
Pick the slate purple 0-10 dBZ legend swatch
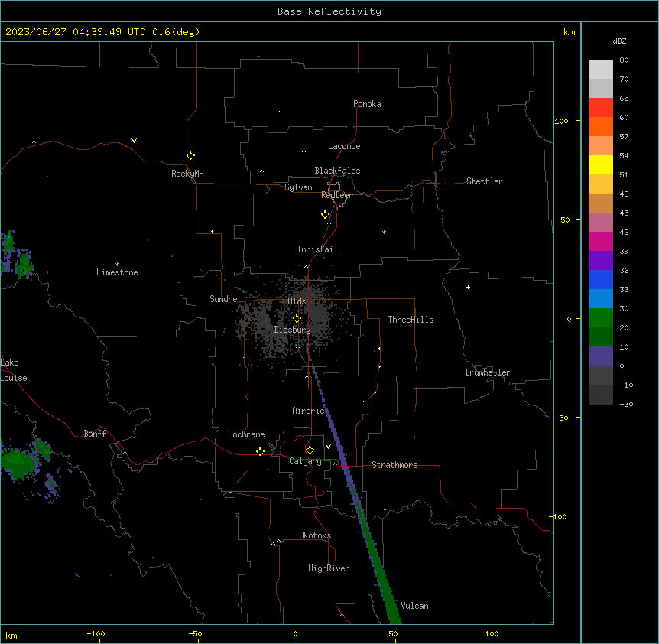(601, 356)
